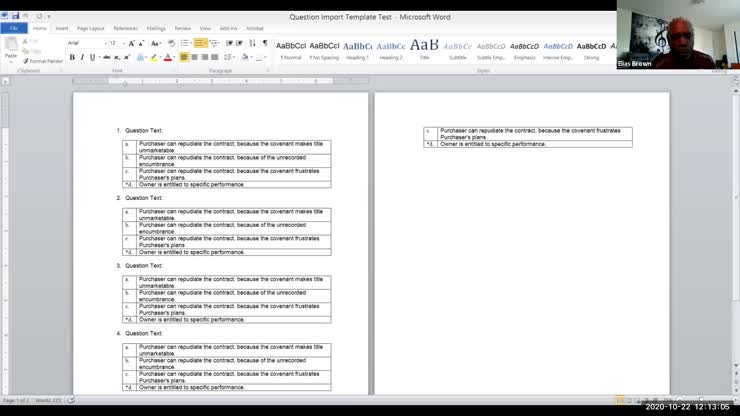Toggle Center alignment
The height and width of the screenshot is (416, 740).
pos(194,58)
